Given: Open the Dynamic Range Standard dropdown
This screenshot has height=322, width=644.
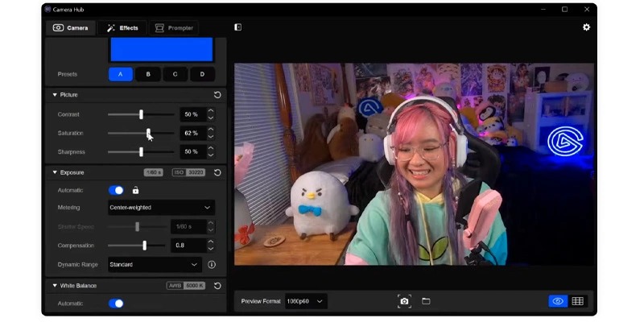Looking at the screenshot, I should (155, 264).
